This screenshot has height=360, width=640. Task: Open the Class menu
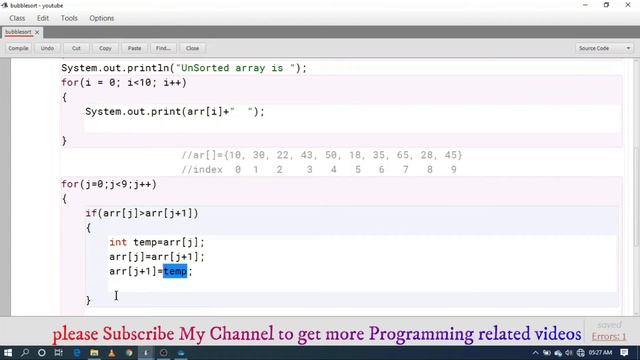coord(17,18)
